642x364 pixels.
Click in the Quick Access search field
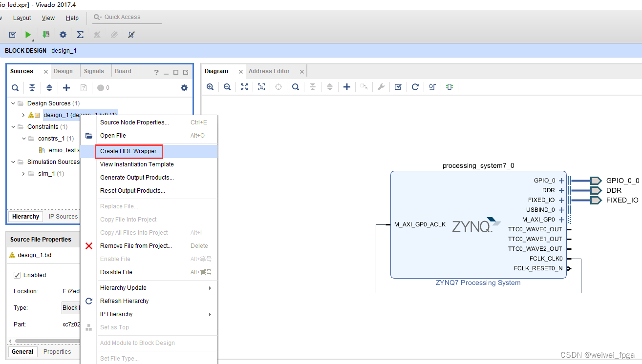pos(127,17)
